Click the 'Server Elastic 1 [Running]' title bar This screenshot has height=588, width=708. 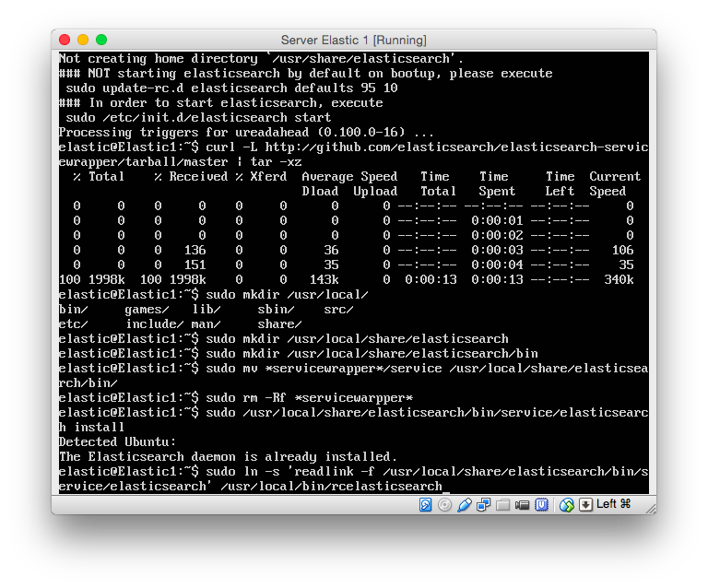pyautogui.click(x=353, y=40)
